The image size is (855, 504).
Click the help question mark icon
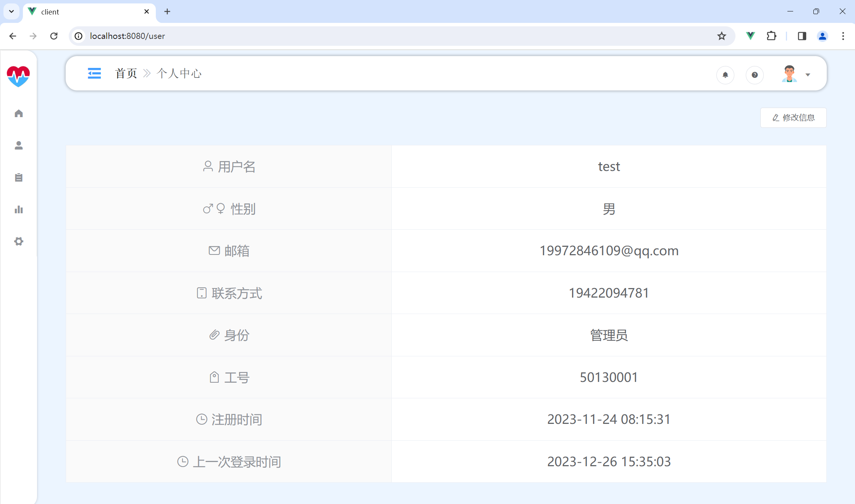(755, 75)
